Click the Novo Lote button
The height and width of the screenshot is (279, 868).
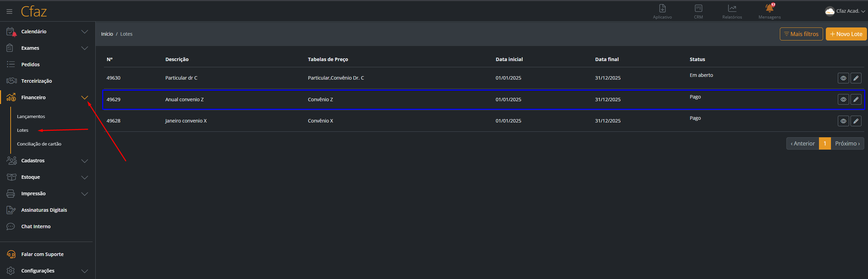point(846,34)
